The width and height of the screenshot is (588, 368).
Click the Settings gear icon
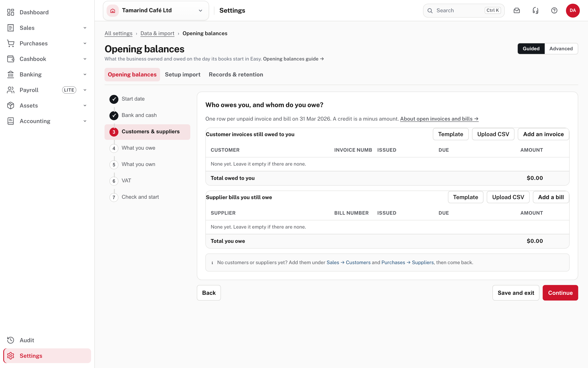click(11, 356)
